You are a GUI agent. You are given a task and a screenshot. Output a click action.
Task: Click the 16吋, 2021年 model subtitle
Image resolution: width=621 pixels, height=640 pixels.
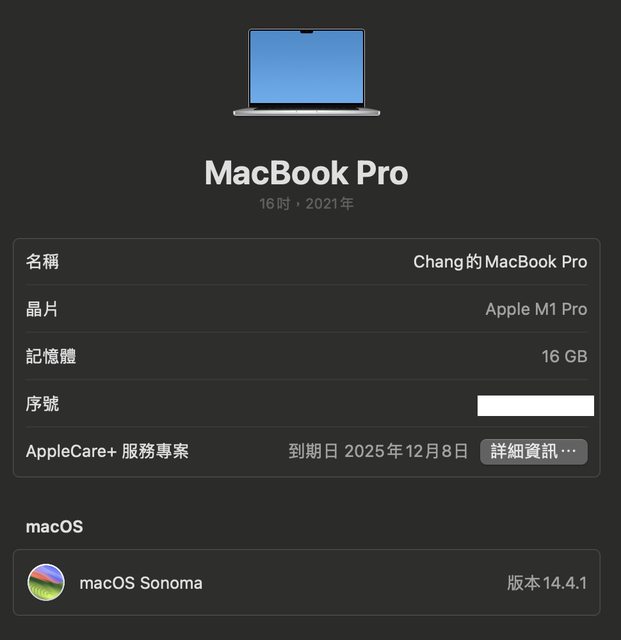click(x=306, y=204)
